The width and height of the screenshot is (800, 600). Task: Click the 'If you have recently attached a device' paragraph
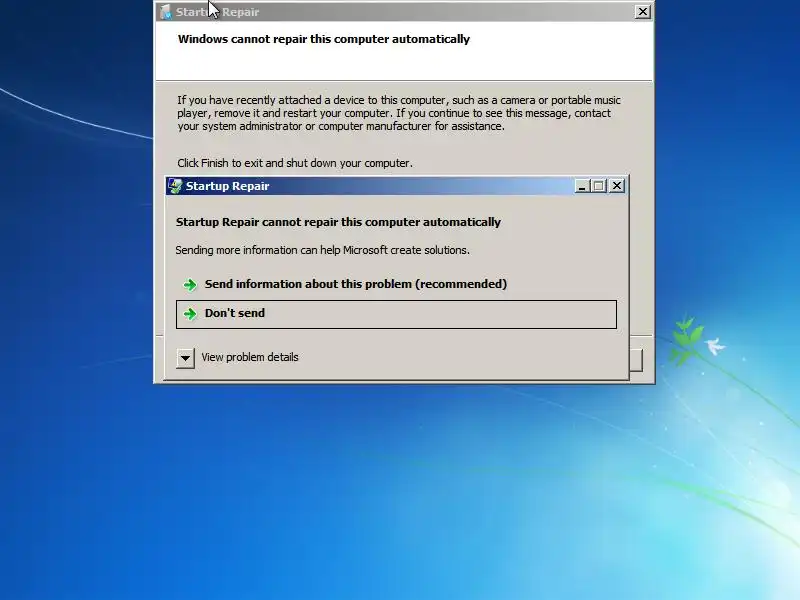[x=398, y=113]
